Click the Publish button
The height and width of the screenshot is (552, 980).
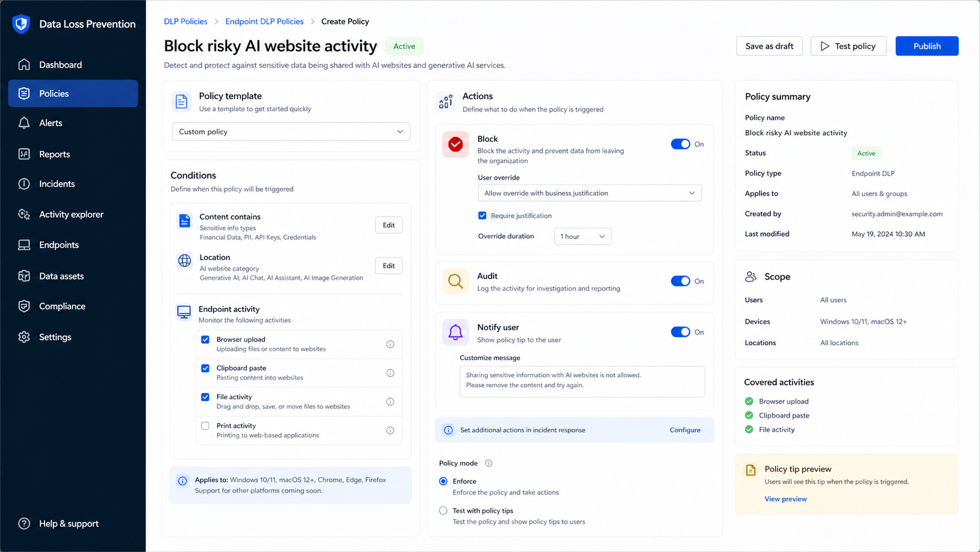927,46
